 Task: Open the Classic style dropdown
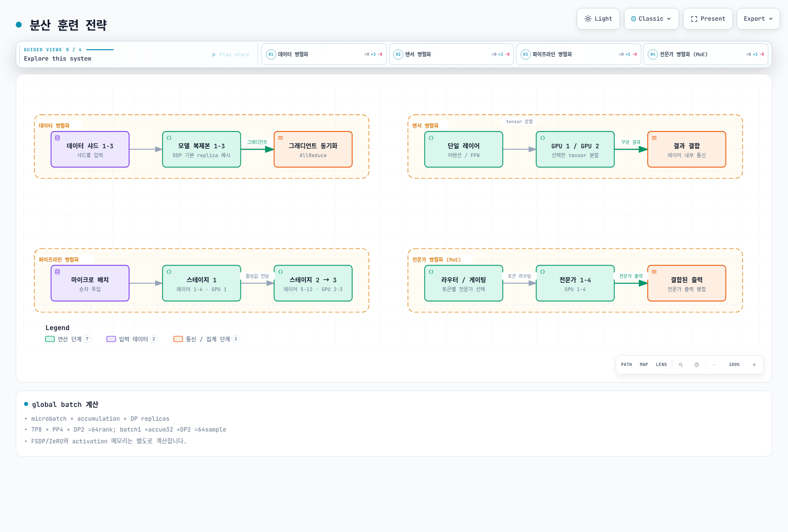pyautogui.click(x=651, y=19)
